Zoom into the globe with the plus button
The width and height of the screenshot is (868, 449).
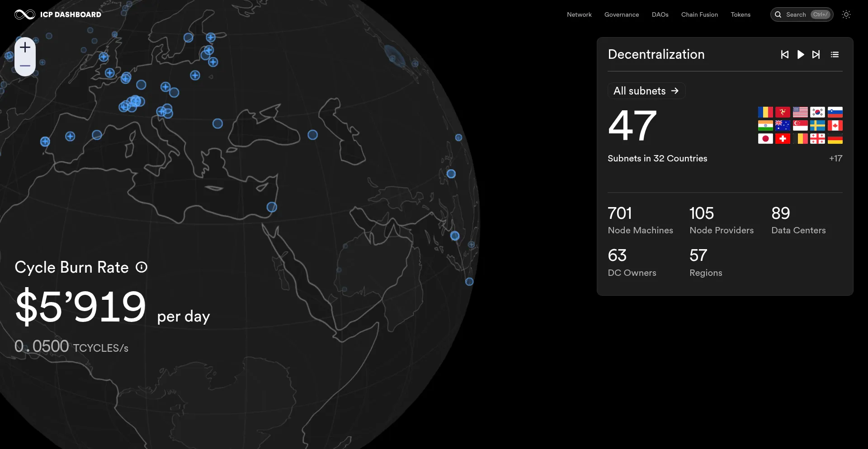click(25, 47)
